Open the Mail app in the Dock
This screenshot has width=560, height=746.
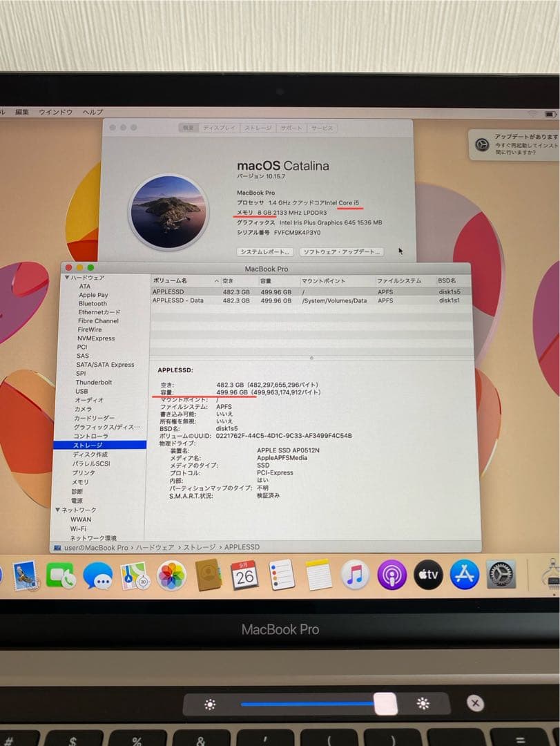pos(26,575)
